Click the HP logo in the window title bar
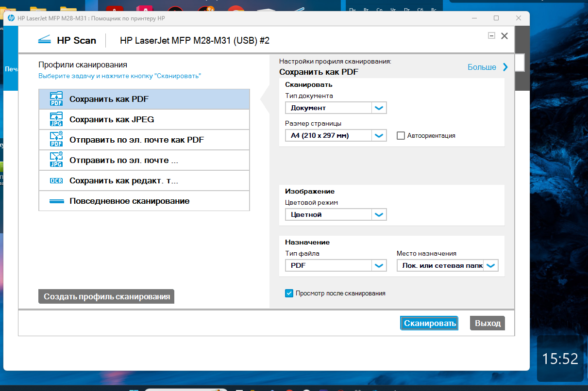Screen dimensions: 588x391 pos(11,18)
